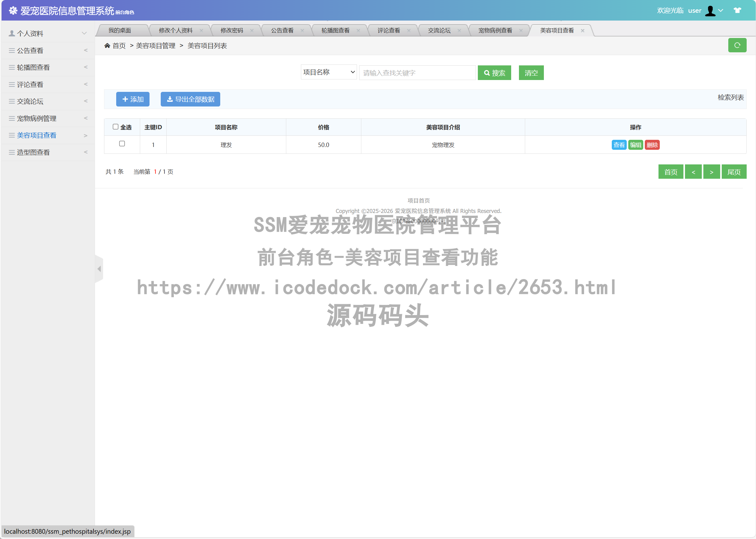The image size is (756, 539).
Task: Collapse sidebar with left arrow handle
Action: tap(99, 269)
